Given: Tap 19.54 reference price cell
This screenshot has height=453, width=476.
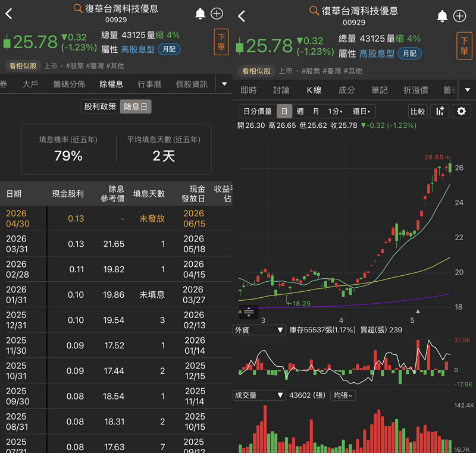Looking at the screenshot, I should coord(114,320).
